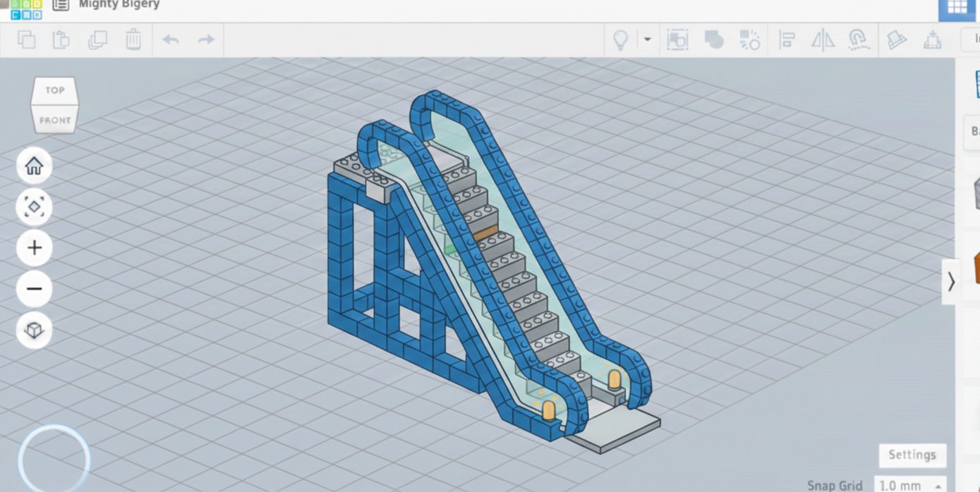Duplicate and repeat the selected shape
This screenshot has height=492, width=980.
(x=97, y=39)
